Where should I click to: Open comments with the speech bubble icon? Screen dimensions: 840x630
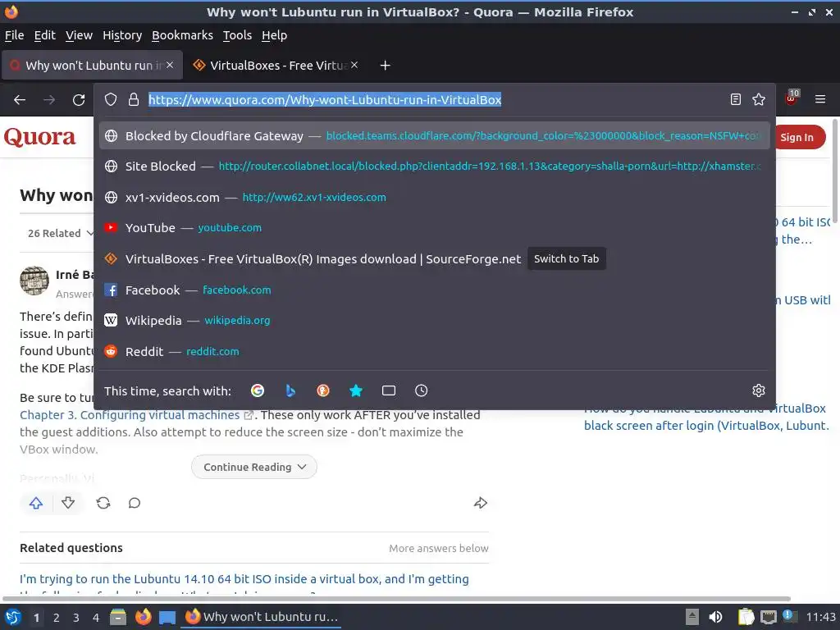coord(135,503)
